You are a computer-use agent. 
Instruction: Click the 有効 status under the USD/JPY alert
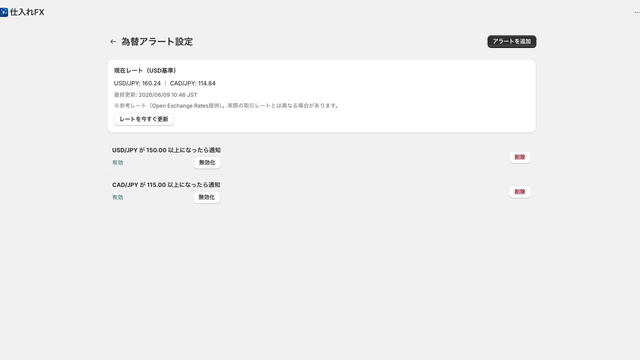click(x=118, y=162)
